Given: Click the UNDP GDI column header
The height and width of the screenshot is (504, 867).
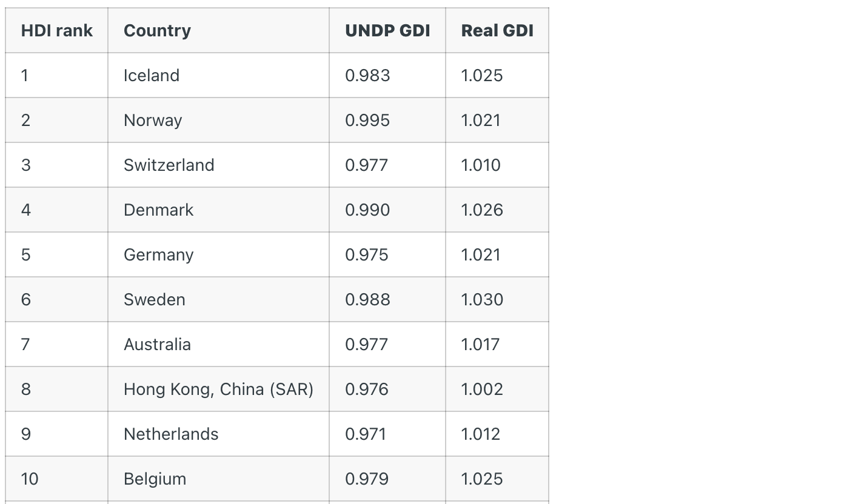Looking at the screenshot, I should click(387, 30).
